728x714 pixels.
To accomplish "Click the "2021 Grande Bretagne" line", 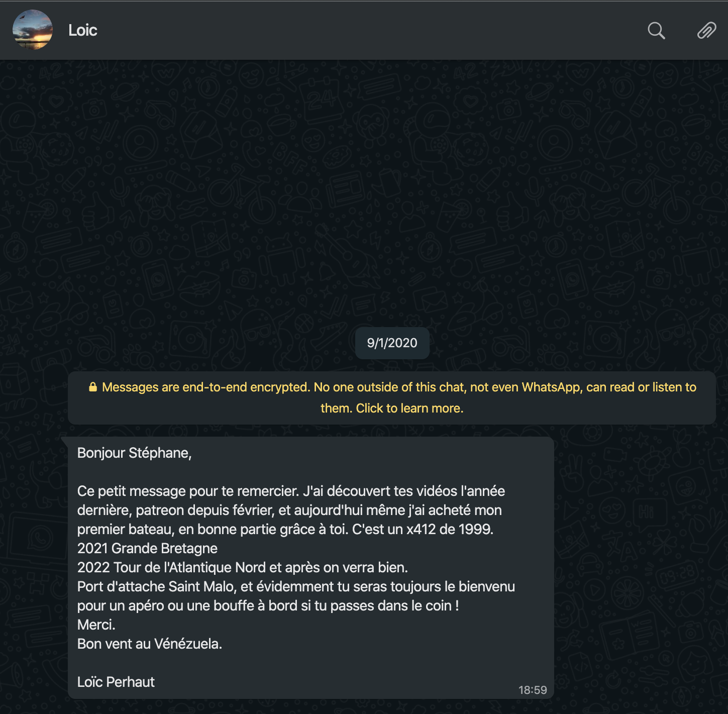I will (x=147, y=548).
